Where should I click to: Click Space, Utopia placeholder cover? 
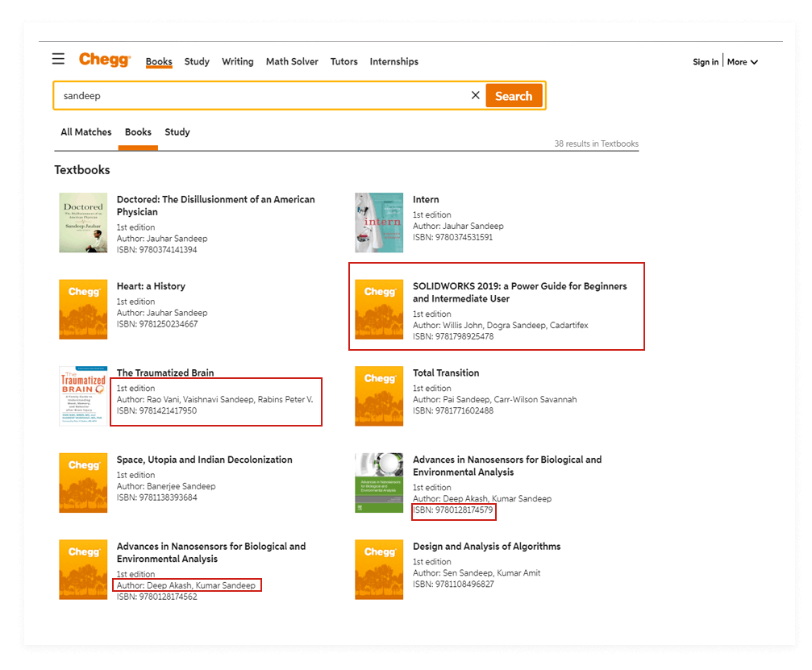pyautogui.click(x=83, y=483)
